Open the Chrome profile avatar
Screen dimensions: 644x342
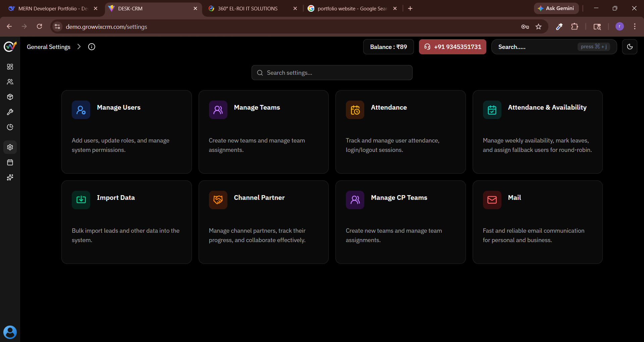(620, 26)
